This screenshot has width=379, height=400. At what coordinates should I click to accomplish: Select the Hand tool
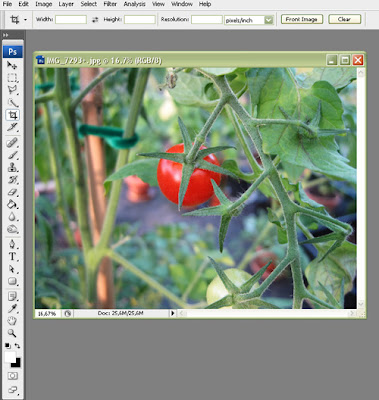pyautogui.click(x=13, y=321)
